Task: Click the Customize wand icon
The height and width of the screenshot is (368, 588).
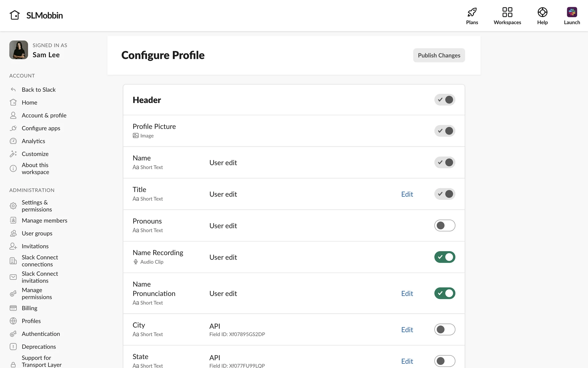Action: coord(13,154)
